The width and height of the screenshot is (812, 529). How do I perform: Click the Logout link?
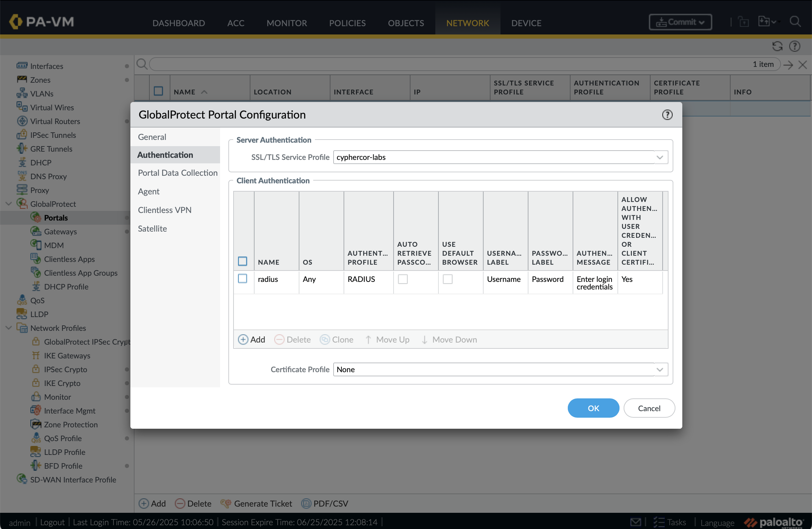[52, 522]
